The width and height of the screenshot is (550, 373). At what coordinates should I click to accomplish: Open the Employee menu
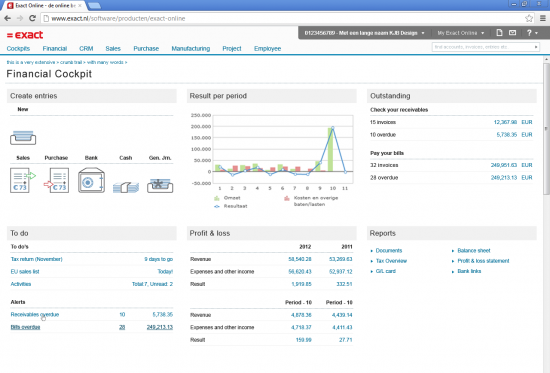[267, 48]
